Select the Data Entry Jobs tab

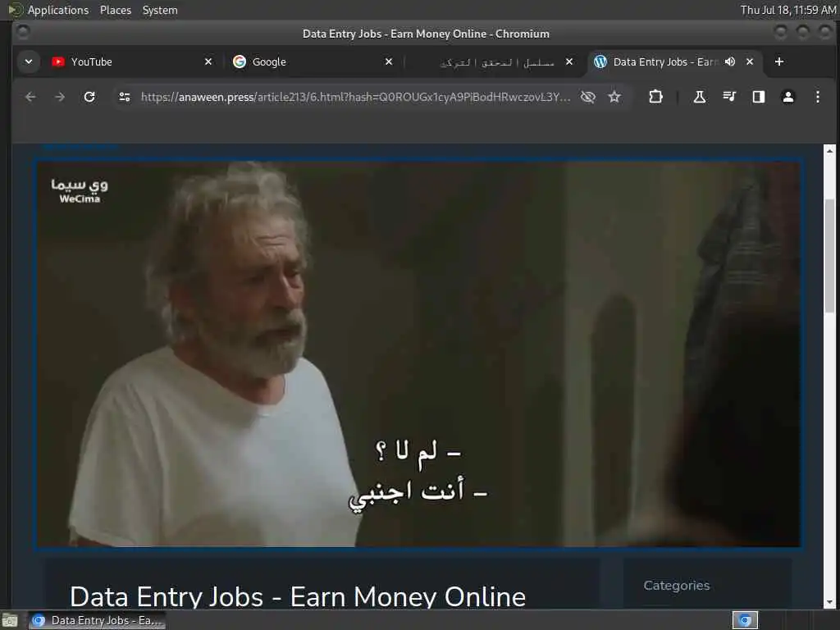(x=664, y=62)
